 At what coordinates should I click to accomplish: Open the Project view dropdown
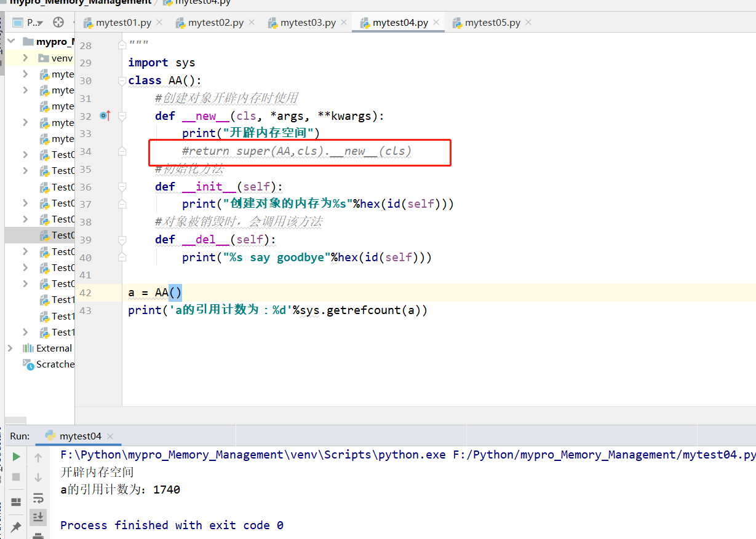(28, 23)
